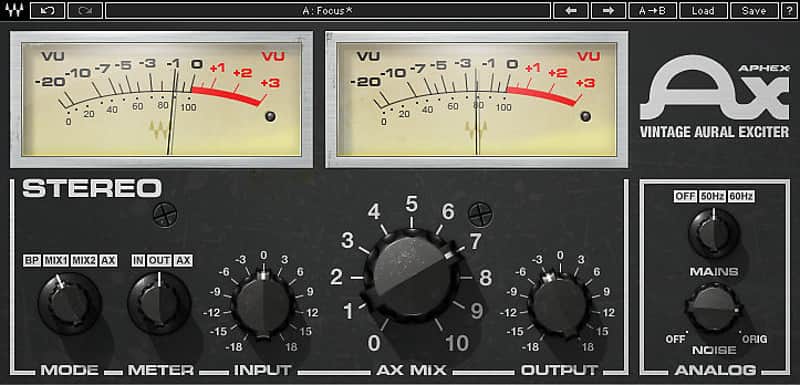The width and height of the screenshot is (800, 385).
Task: Go to previous preset with left arrow
Action: (x=571, y=10)
